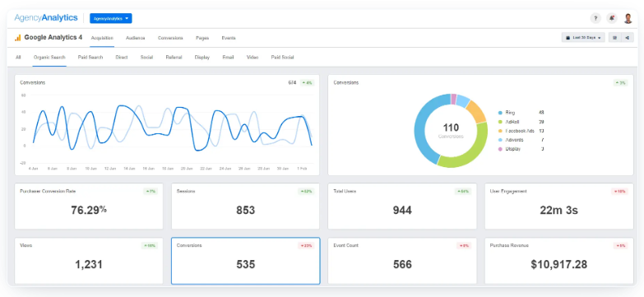Select the Direct channel tab
Screen dimensions: 644x297
tap(122, 58)
